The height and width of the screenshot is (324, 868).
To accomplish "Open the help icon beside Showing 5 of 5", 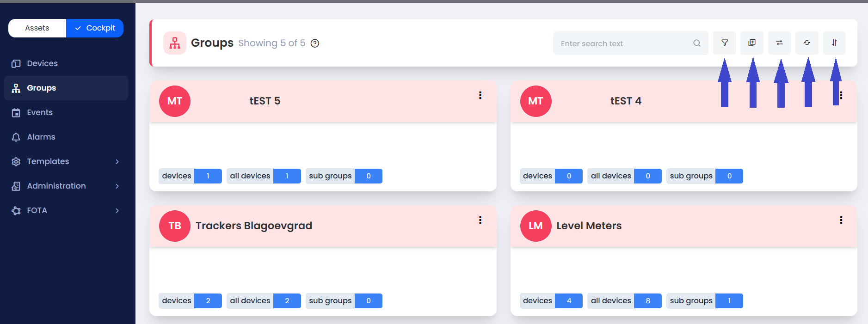I will click(x=315, y=43).
